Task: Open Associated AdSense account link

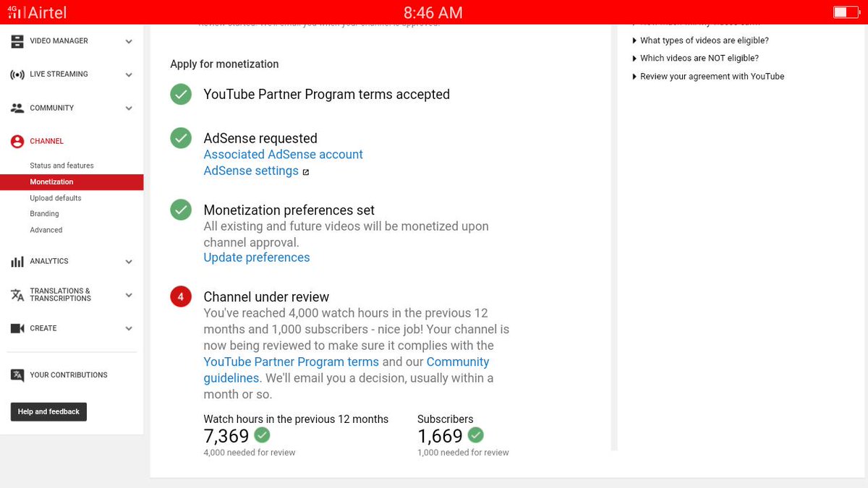Action: coord(283,155)
